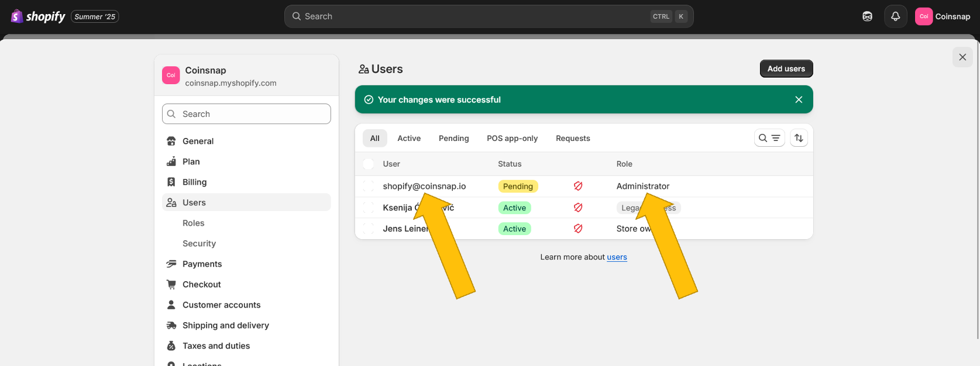Open Security sub-item
The image size is (980, 366).
coord(199,243)
